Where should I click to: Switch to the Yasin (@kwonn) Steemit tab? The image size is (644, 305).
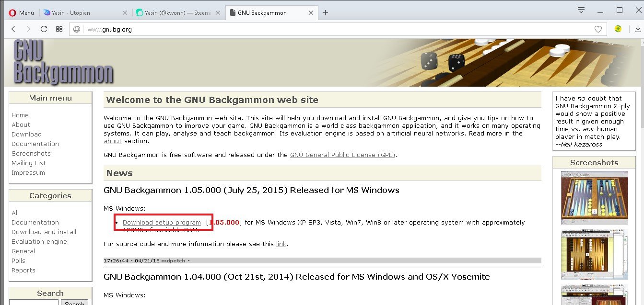tap(177, 13)
